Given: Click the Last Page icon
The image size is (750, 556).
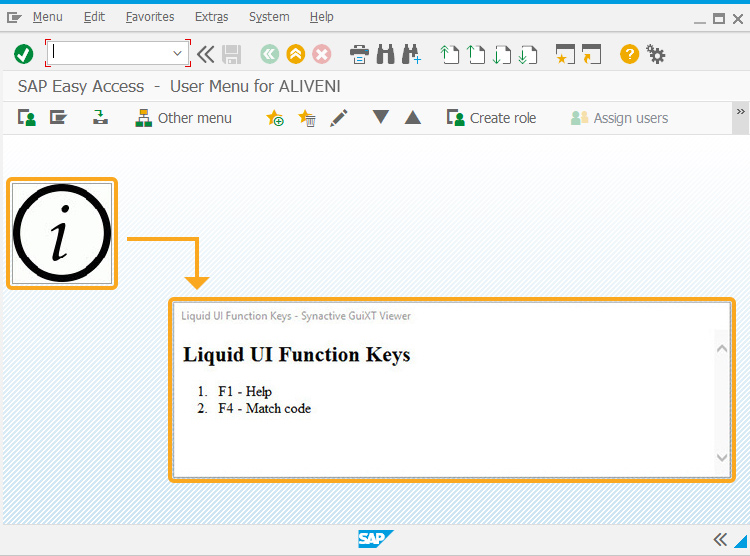Looking at the screenshot, I should (x=528, y=54).
